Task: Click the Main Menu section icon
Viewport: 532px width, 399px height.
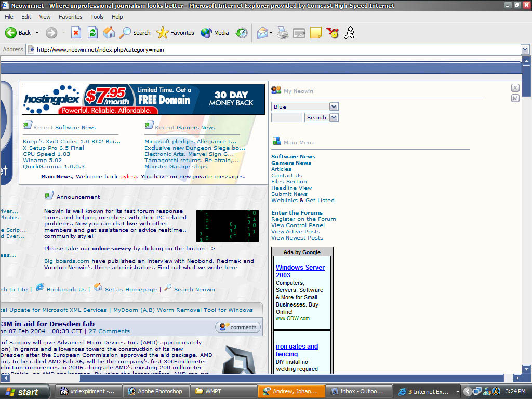Action: (276, 141)
